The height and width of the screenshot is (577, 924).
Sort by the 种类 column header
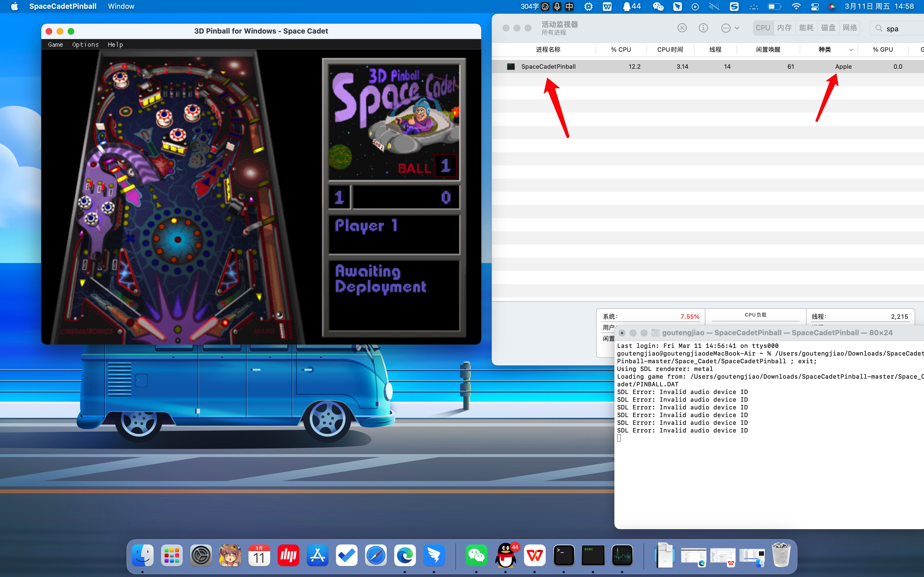click(825, 50)
